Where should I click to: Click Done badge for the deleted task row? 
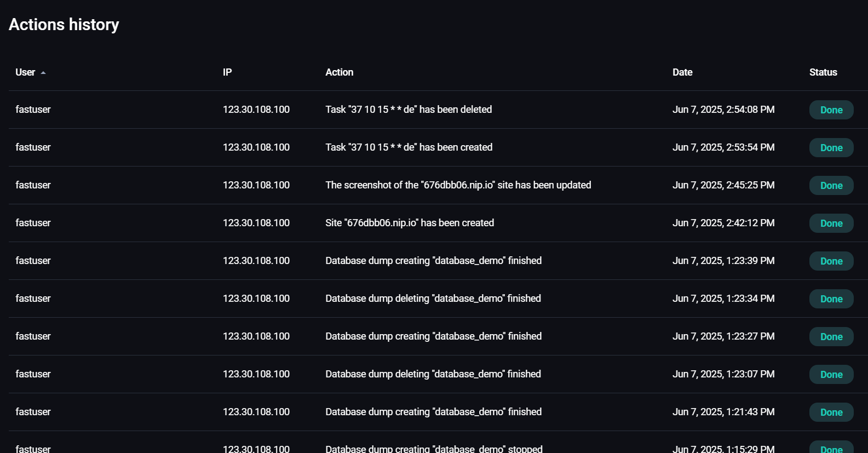click(831, 110)
